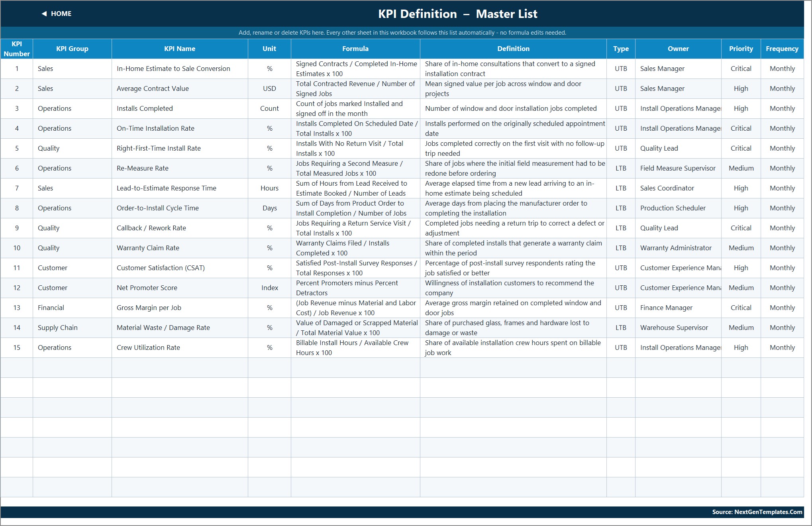The height and width of the screenshot is (526, 812).
Task: Select the 'In-Home Estimate to Sale Conversion' cell
Action: click(180, 69)
